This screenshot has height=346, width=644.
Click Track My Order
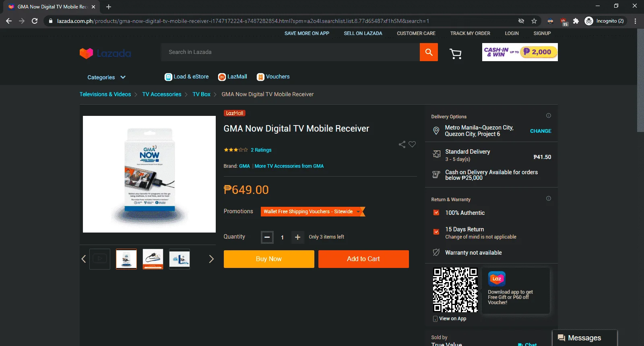[470, 33]
